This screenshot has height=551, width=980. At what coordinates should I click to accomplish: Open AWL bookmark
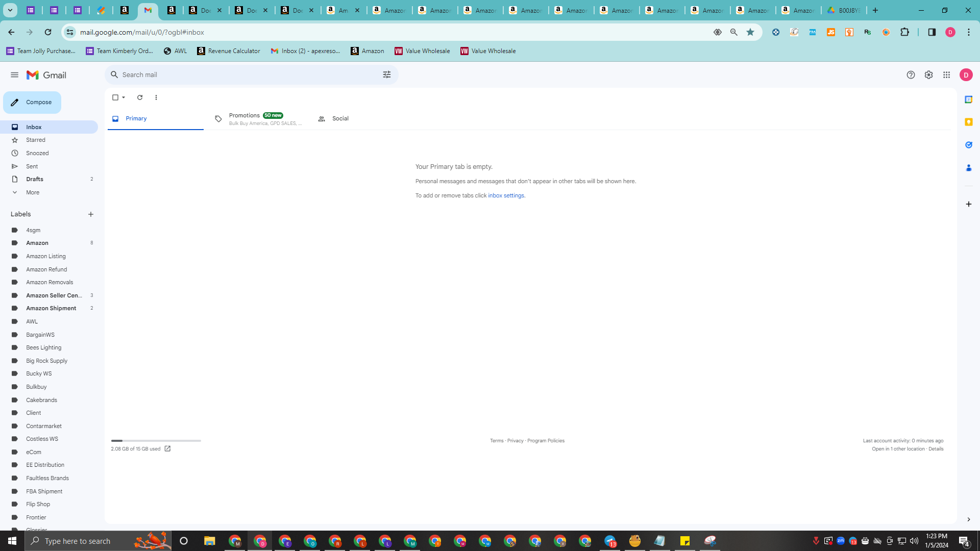(x=176, y=51)
